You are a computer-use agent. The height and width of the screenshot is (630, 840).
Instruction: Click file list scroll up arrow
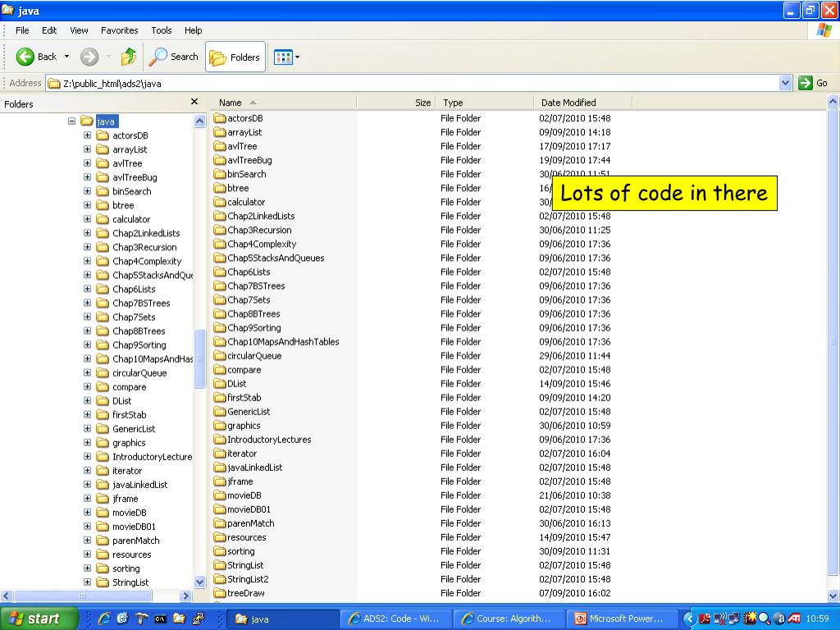[833, 101]
